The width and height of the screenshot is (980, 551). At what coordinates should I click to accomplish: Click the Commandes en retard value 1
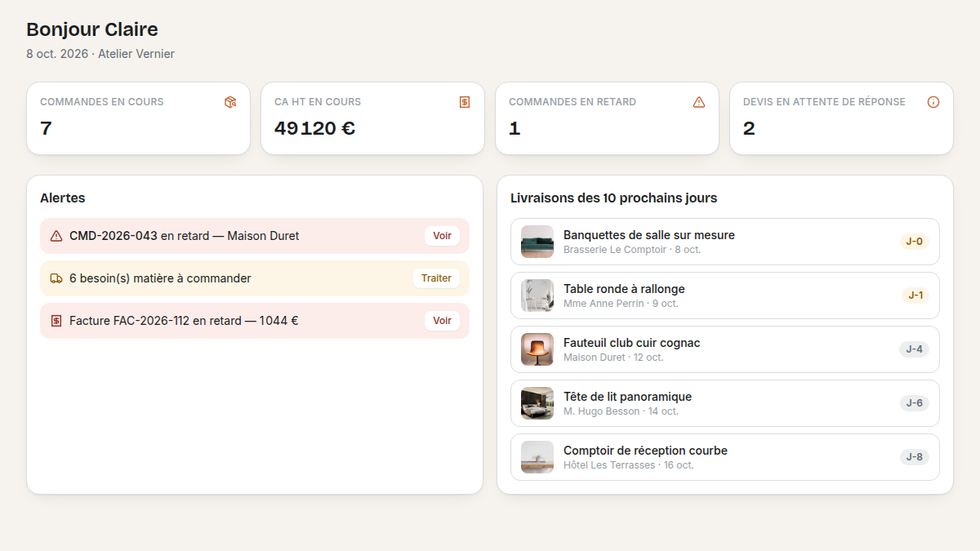[514, 128]
